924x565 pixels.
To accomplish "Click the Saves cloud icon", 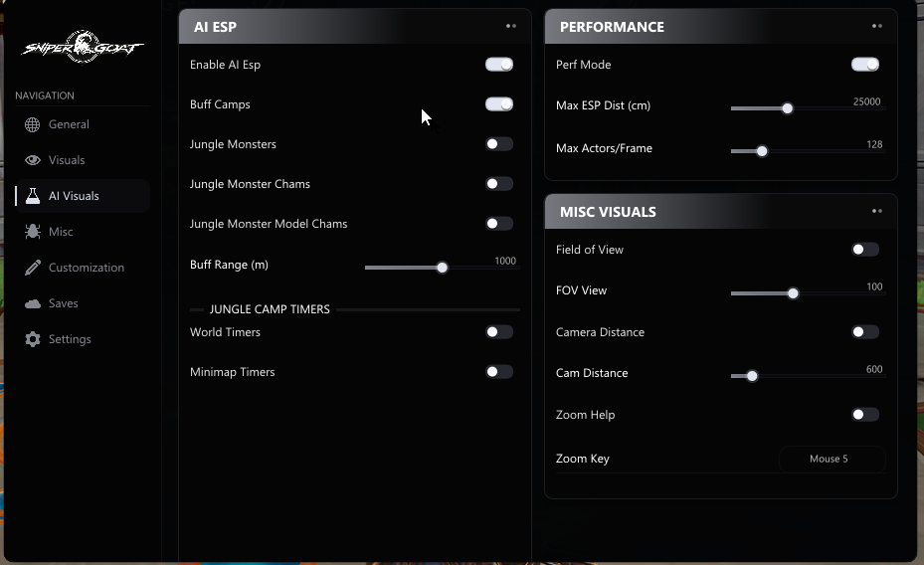I will [x=33, y=303].
